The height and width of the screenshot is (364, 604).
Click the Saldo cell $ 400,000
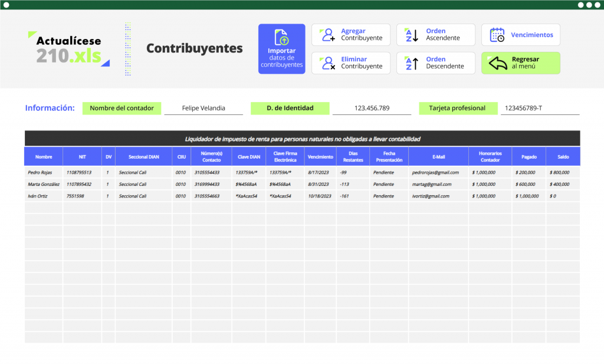563,184
